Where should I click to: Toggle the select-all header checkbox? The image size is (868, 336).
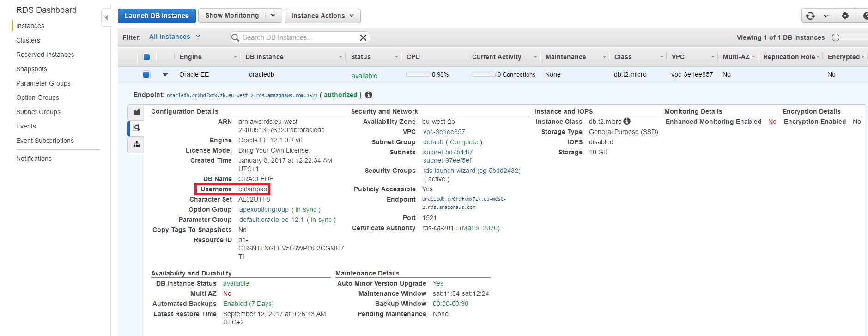(x=146, y=57)
